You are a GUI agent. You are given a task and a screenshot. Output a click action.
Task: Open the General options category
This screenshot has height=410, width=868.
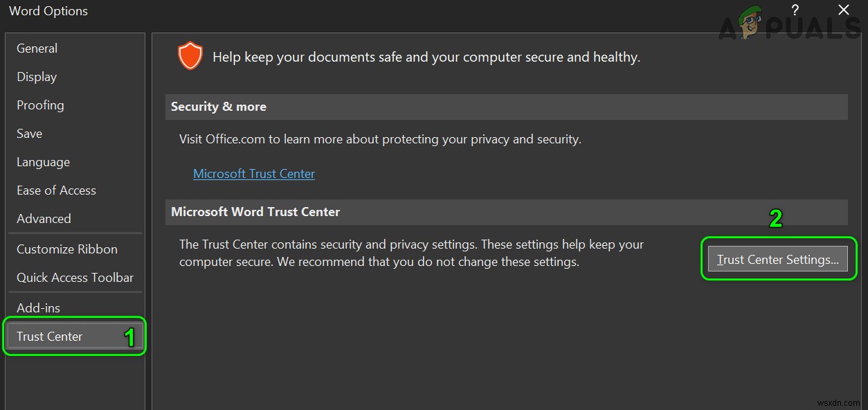click(x=37, y=48)
